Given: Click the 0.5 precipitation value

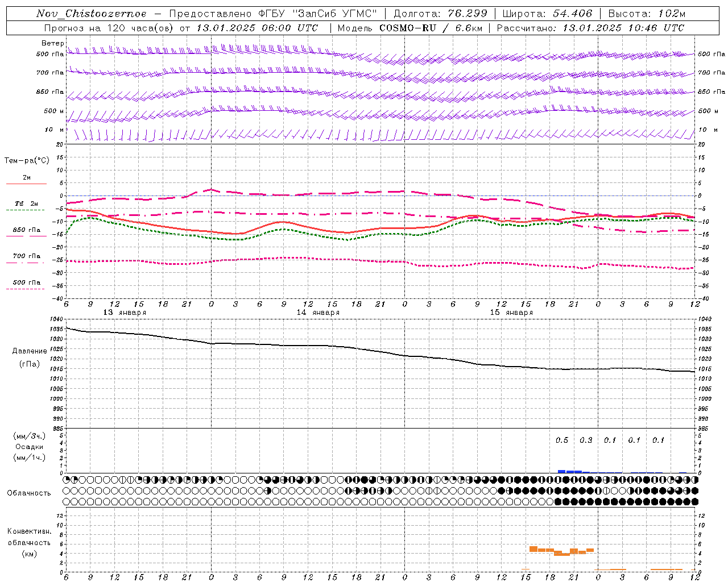Looking at the screenshot, I should [562, 440].
